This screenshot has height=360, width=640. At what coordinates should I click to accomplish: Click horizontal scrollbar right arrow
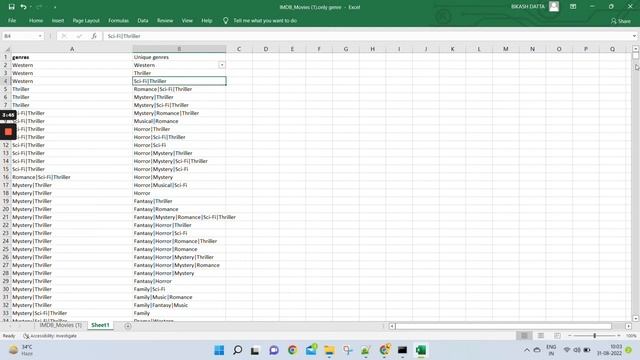coord(628,326)
